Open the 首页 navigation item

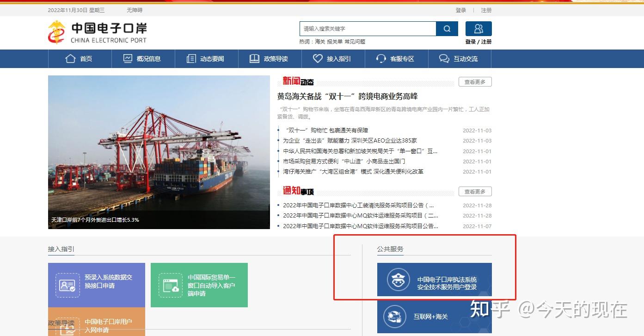click(x=80, y=59)
